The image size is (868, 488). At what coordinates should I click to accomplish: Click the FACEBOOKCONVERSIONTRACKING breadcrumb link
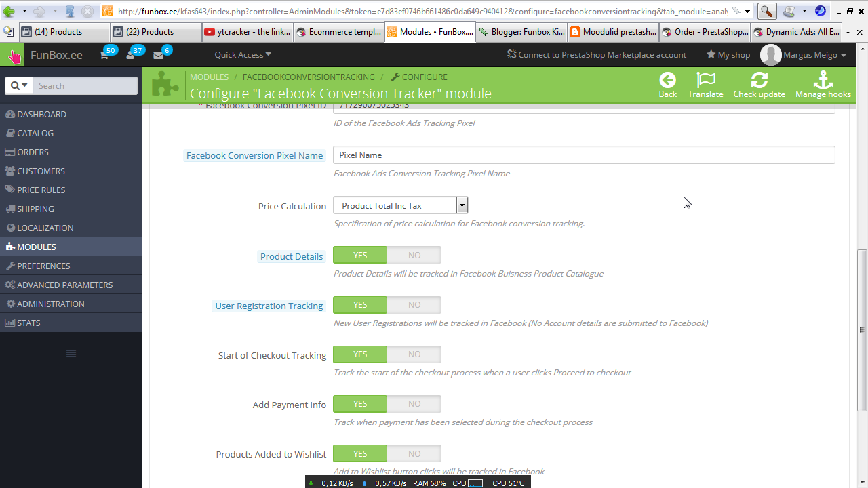click(x=309, y=77)
